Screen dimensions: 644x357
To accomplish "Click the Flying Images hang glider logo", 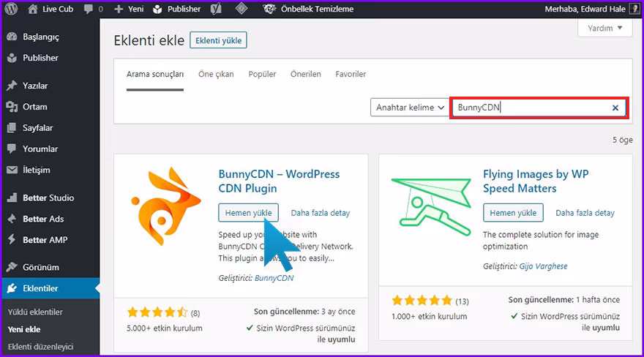I will (431, 206).
